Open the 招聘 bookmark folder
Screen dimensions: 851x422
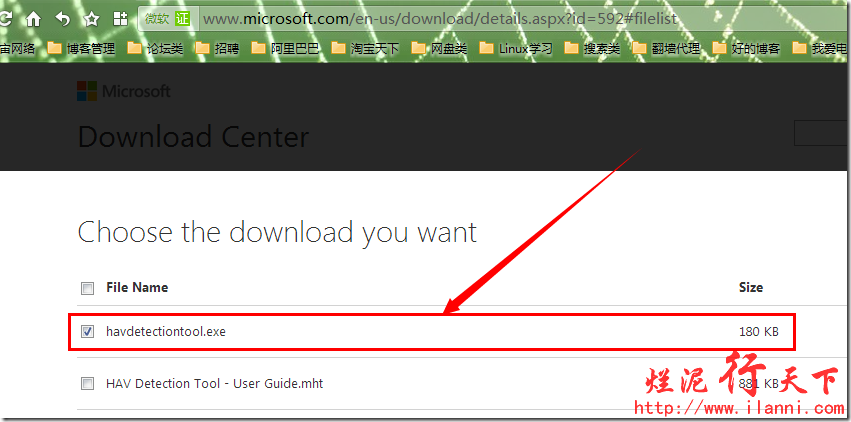(218, 49)
